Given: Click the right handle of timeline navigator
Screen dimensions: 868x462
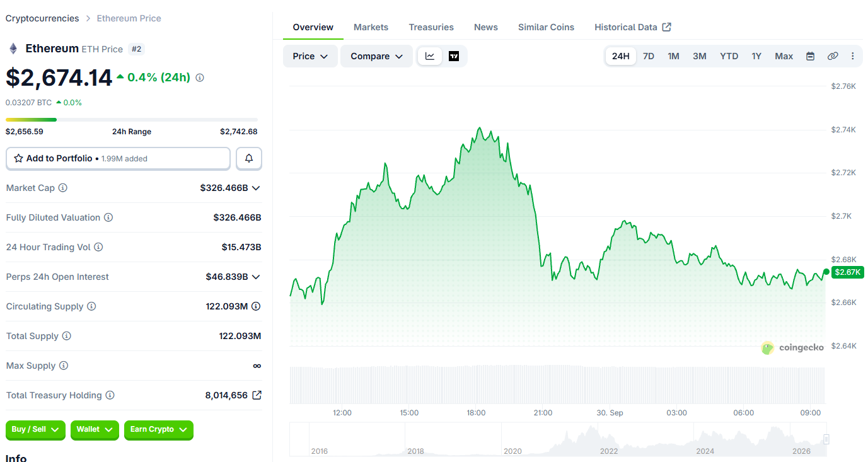Looking at the screenshot, I should (x=826, y=439).
